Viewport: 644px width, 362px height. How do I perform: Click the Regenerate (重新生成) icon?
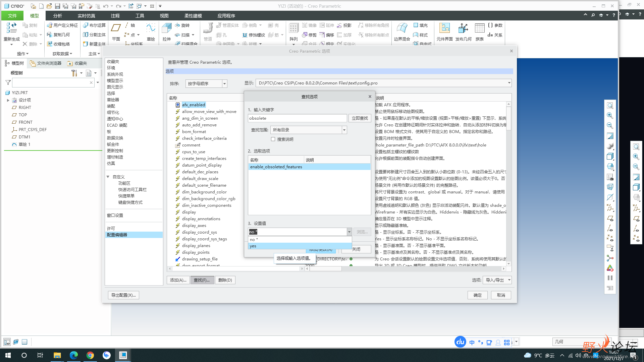tap(11, 28)
